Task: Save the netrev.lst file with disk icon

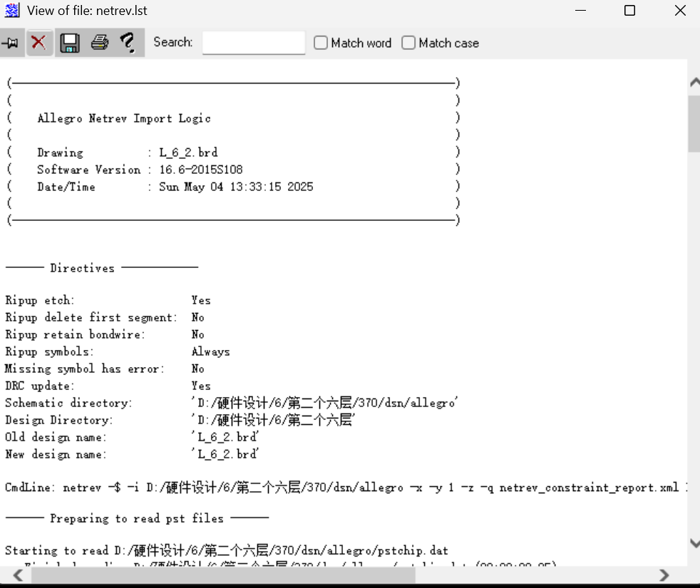Action: 70,43
